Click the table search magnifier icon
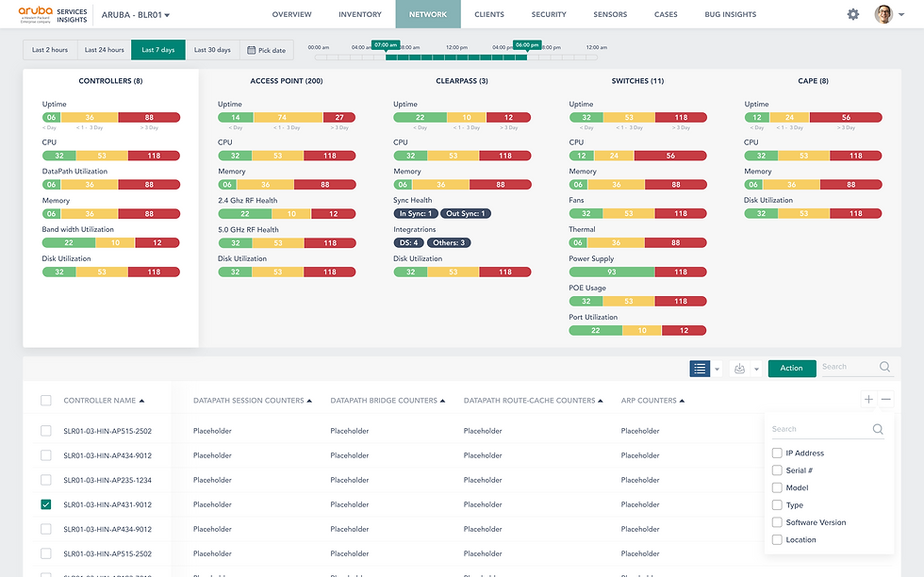 [884, 367]
